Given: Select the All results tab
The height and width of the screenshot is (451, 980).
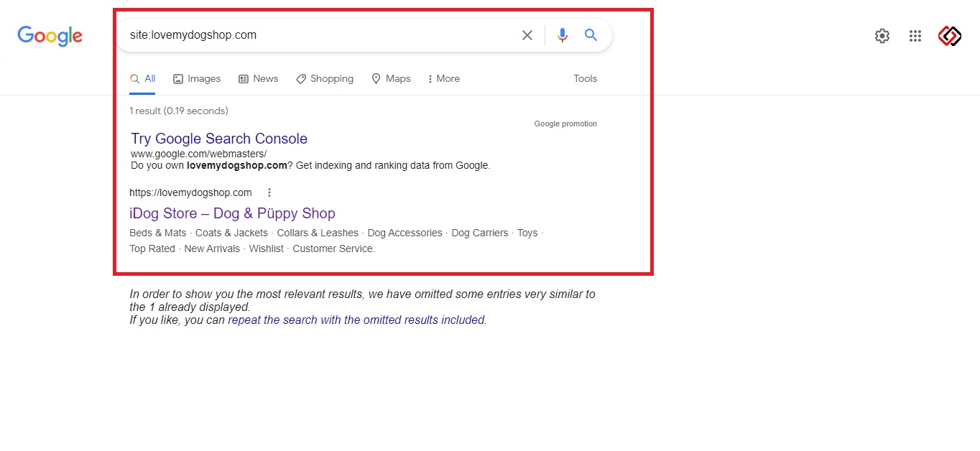Looking at the screenshot, I should tap(142, 79).
